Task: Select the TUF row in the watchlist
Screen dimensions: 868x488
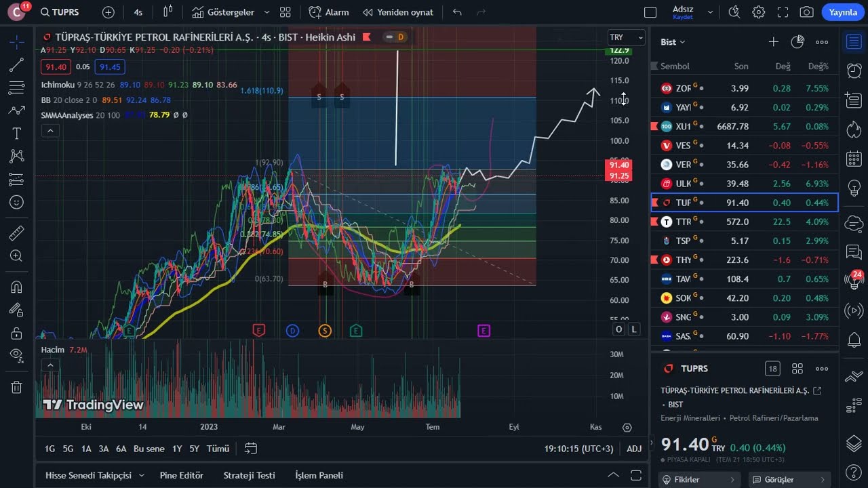Action: (x=745, y=203)
